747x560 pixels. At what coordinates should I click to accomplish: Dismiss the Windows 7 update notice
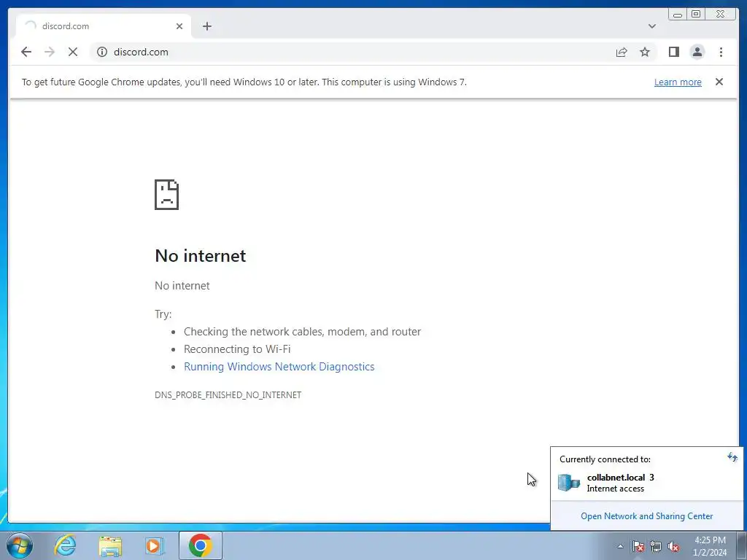[719, 82]
